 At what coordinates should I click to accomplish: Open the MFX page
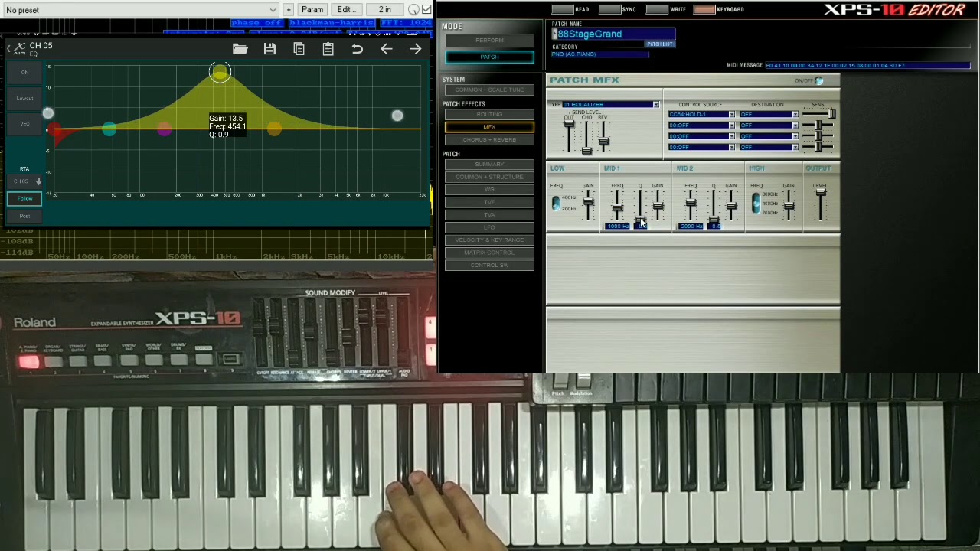pos(489,127)
